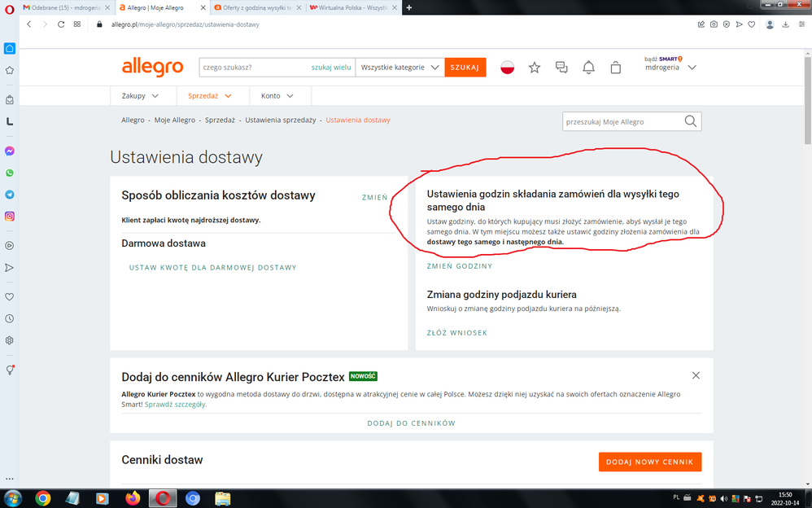
Task: Expand the Konto dropdown menu
Action: coord(277,96)
